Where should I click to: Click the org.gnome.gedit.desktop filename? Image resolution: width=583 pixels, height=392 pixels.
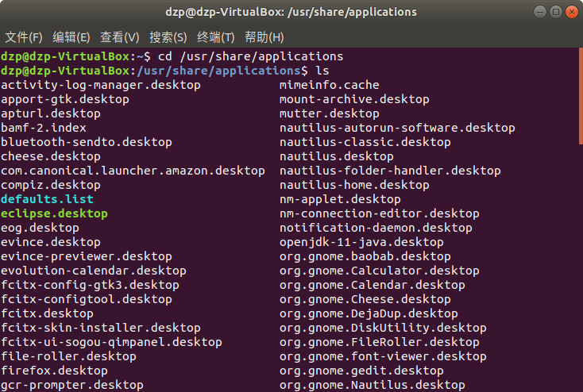point(361,371)
